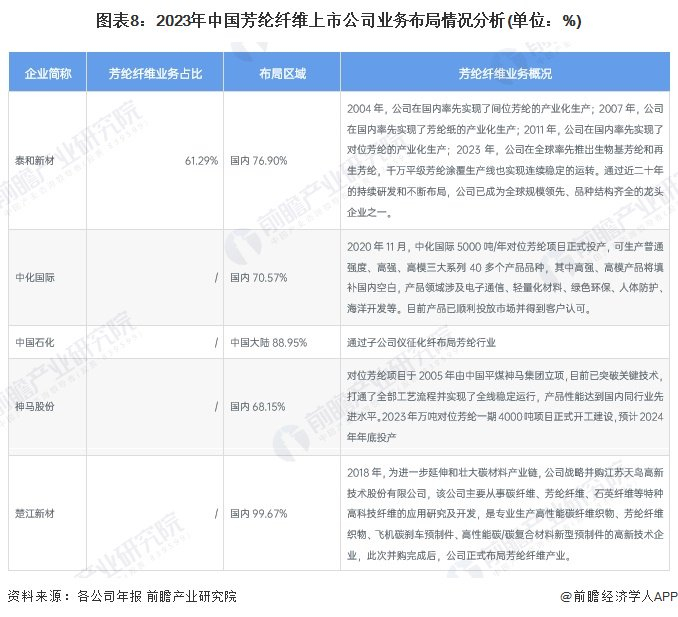Select the region cell '国内 99.67%'
Viewport: 678px width, 617px height.
(x=259, y=513)
